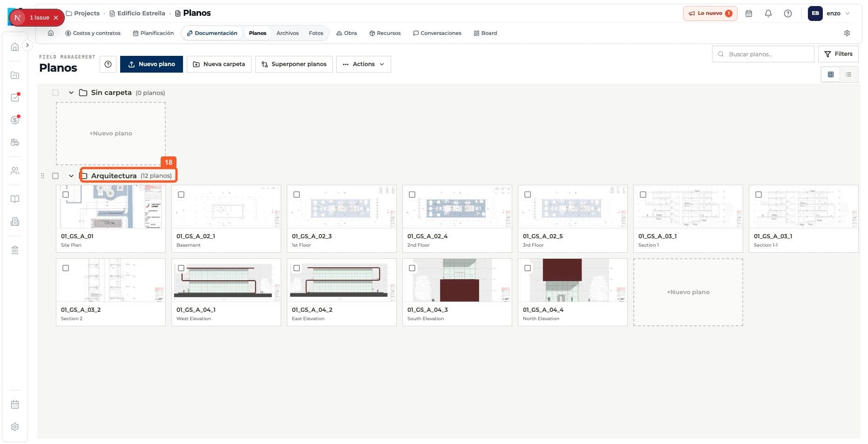Collapse the Arquitectura folder
The height and width of the screenshot is (444, 868).
71,176
